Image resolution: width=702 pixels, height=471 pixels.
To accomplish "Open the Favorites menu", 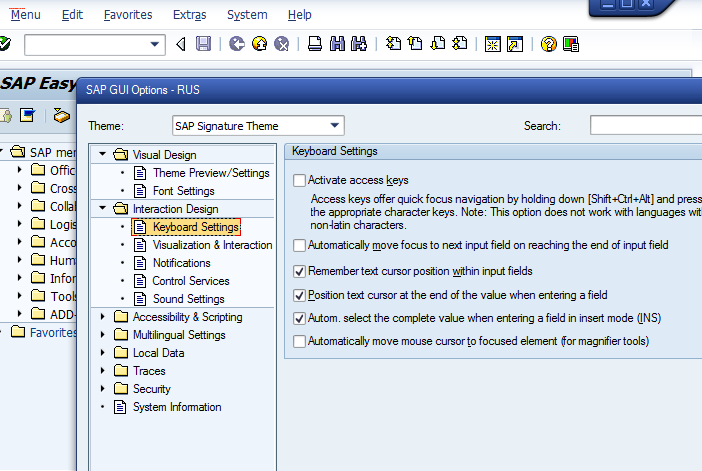I will 128,15.
